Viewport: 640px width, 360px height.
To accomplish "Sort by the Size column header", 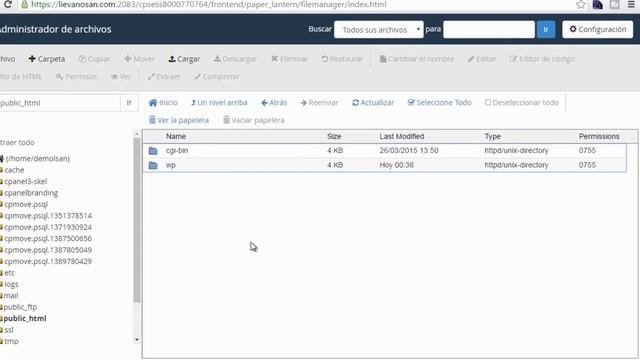I will (x=334, y=136).
